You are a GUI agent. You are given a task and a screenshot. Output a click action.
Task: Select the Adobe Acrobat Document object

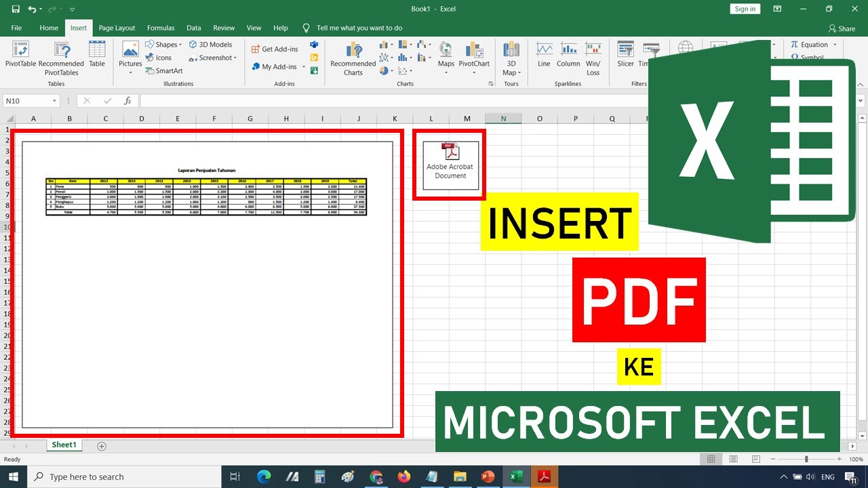(x=450, y=165)
